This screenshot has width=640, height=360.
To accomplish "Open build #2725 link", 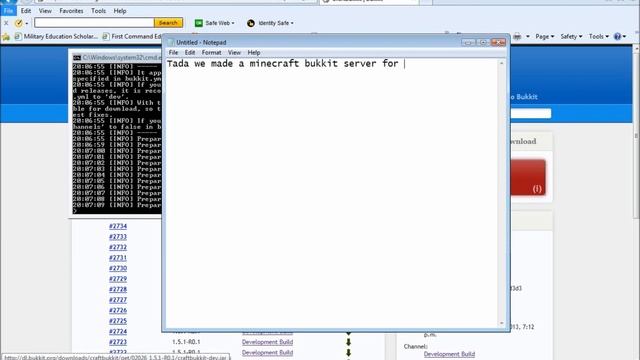I will pyautogui.click(x=118, y=321).
